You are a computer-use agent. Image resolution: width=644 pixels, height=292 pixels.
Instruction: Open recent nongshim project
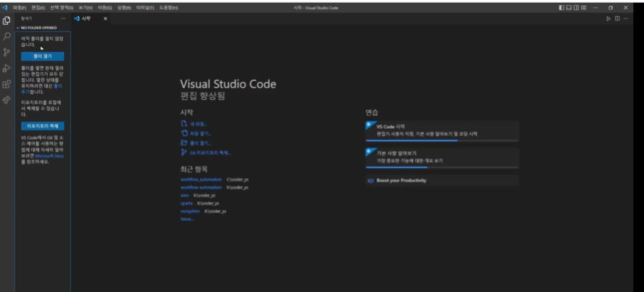[190, 212]
